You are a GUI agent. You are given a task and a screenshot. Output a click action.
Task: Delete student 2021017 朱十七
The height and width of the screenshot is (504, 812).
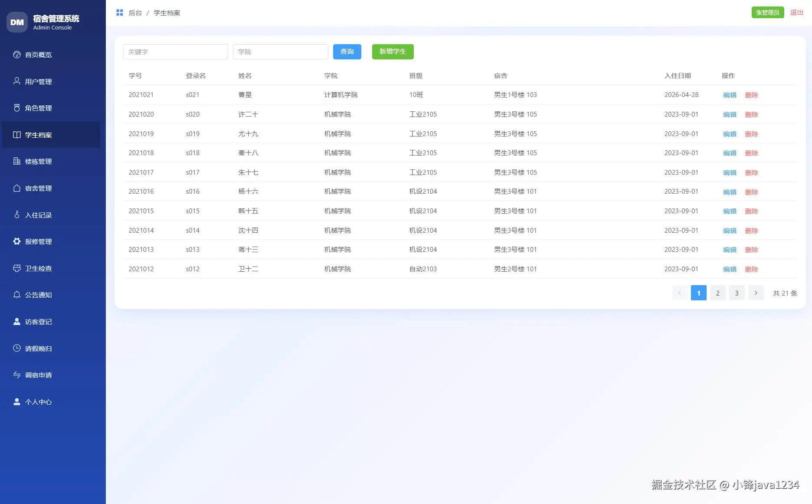(751, 172)
